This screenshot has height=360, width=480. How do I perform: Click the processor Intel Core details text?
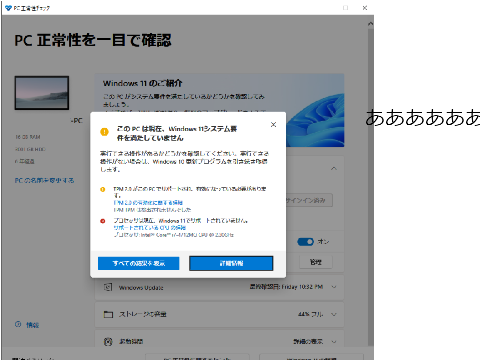174,235
